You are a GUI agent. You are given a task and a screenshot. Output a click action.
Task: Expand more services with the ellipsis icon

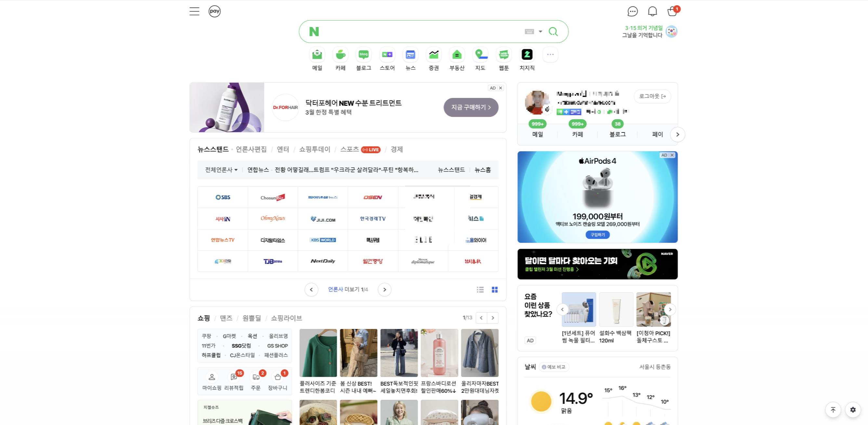[x=550, y=54]
